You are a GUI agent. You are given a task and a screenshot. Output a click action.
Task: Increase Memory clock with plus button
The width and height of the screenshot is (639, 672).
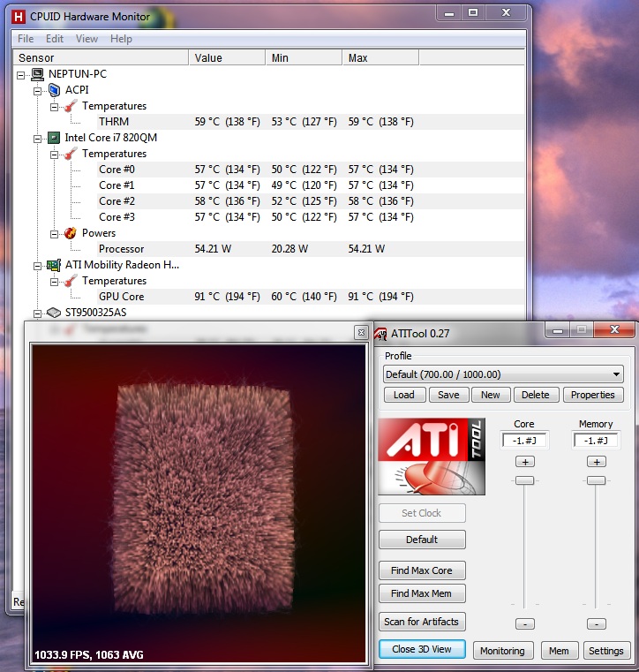click(597, 462)
